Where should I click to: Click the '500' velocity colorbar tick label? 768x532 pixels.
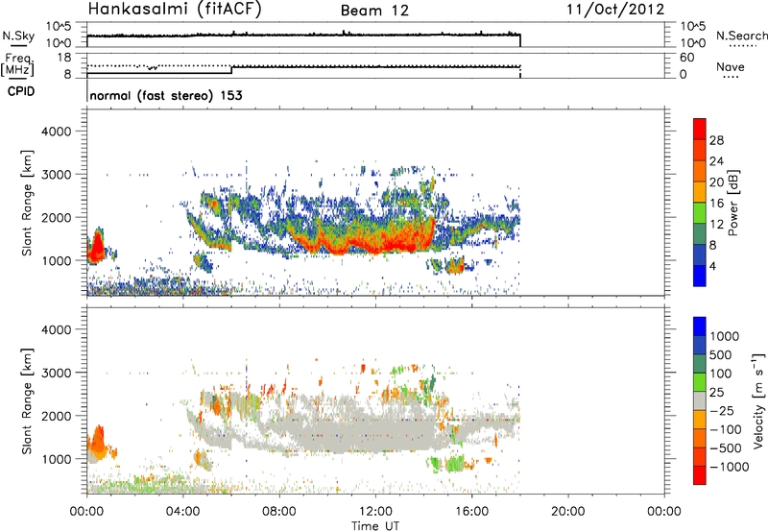coord(722,355)
